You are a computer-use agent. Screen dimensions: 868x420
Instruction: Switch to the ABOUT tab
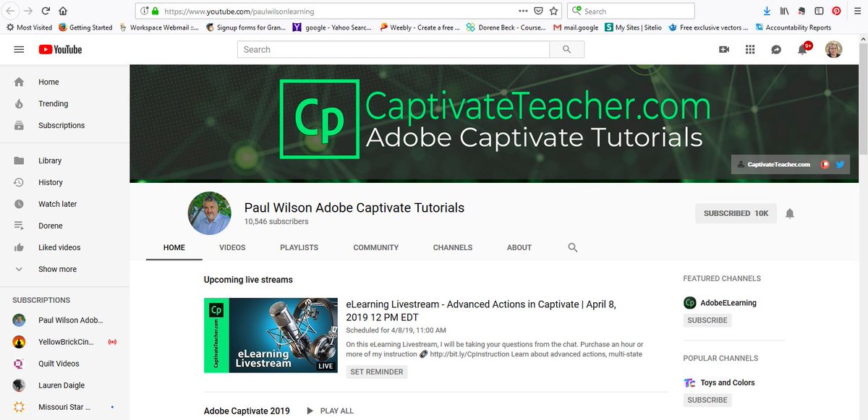pos(519,247)
